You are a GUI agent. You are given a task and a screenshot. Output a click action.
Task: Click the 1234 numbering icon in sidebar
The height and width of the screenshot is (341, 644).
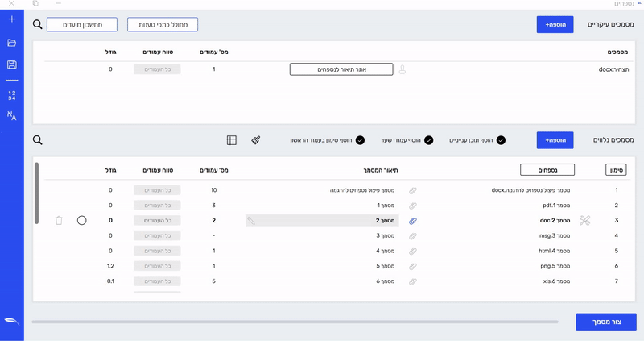coord(11,95)
